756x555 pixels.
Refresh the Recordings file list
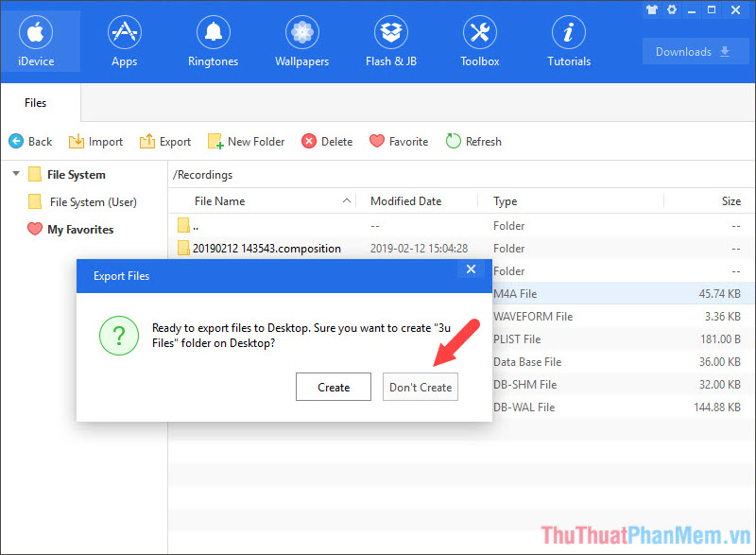[x=473, y=141]
